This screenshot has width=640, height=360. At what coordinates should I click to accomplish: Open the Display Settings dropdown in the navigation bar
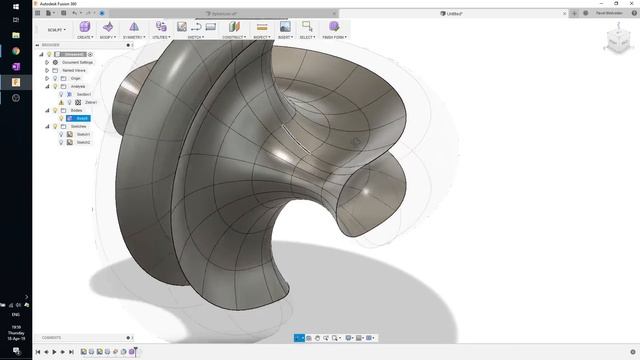click(349, 338)
